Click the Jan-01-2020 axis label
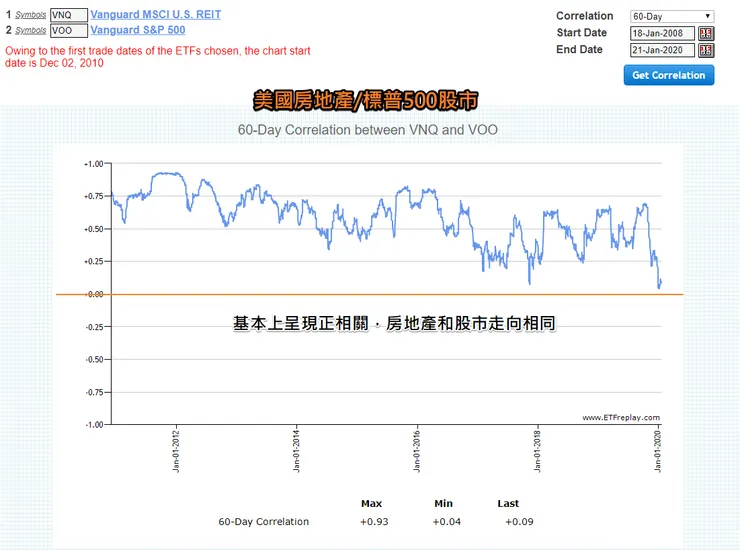 coord(658,451)
